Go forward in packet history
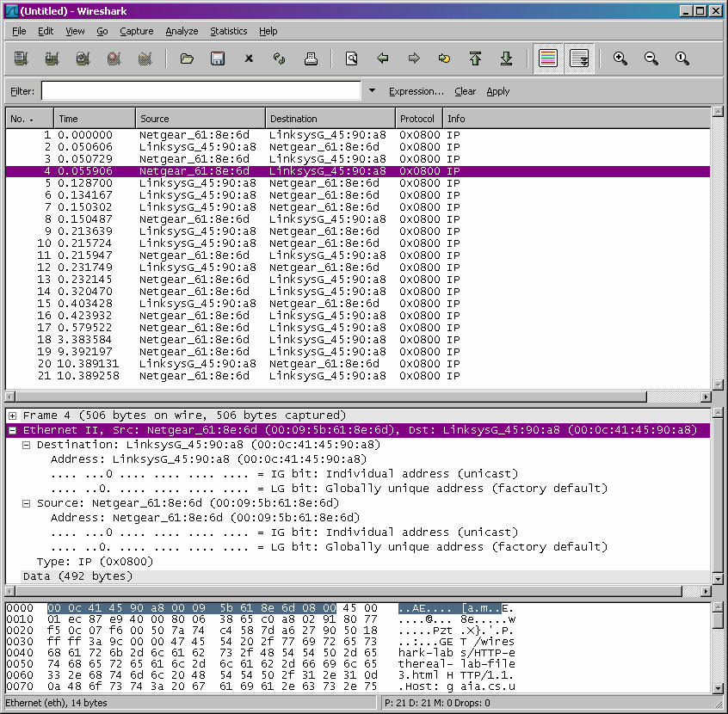 pyautogui.click(x=414, y=58)
